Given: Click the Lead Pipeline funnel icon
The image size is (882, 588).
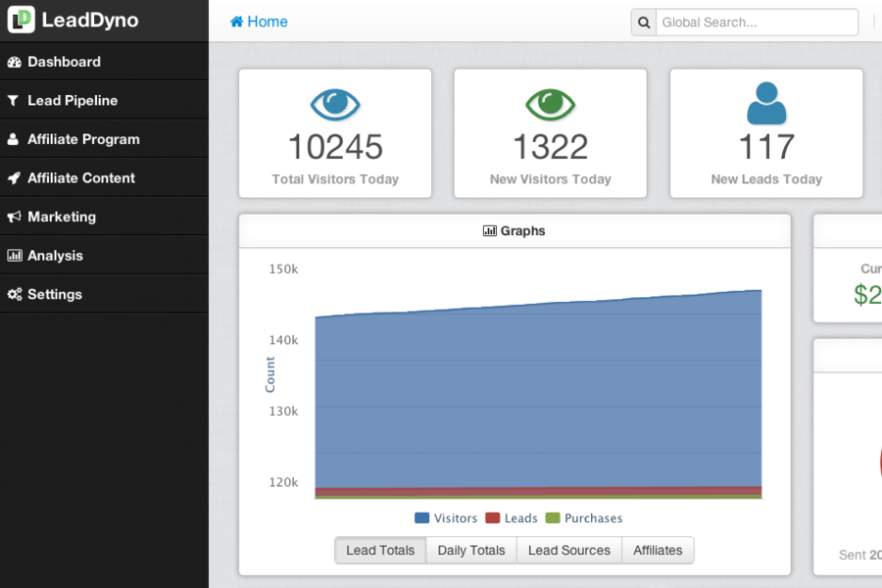Looking at the screenshot, I should coord(14,101).
